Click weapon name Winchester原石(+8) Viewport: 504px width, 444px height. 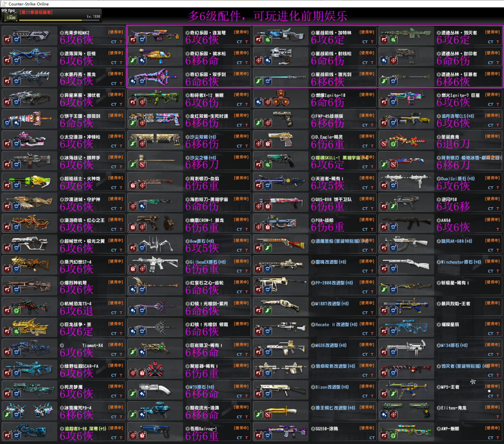pyautogui.click(x=461, y=262)
